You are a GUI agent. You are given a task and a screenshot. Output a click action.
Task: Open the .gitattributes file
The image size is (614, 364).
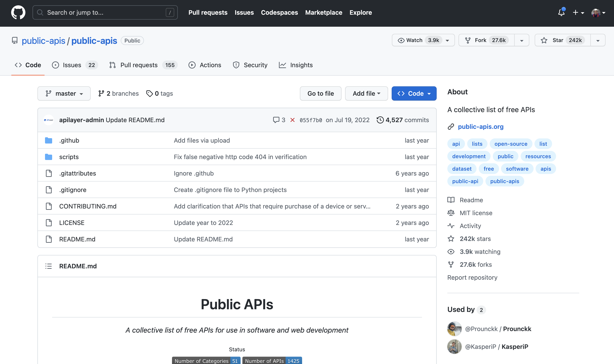pyautogui.click(x=77, y=173)
